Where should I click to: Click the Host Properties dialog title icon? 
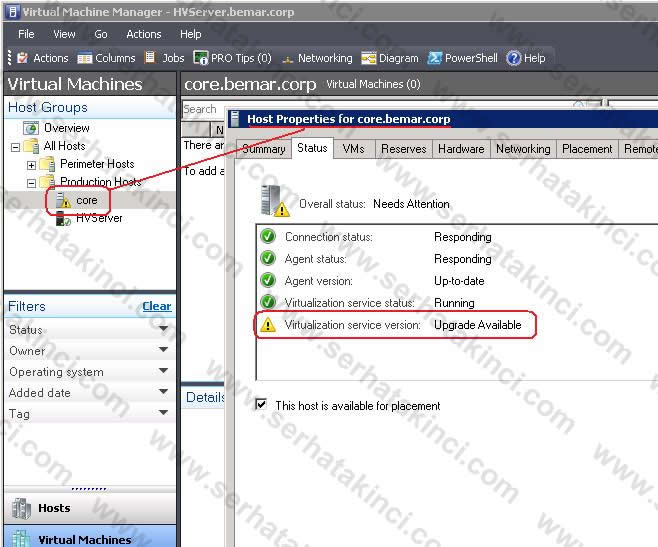click(235, 119)
